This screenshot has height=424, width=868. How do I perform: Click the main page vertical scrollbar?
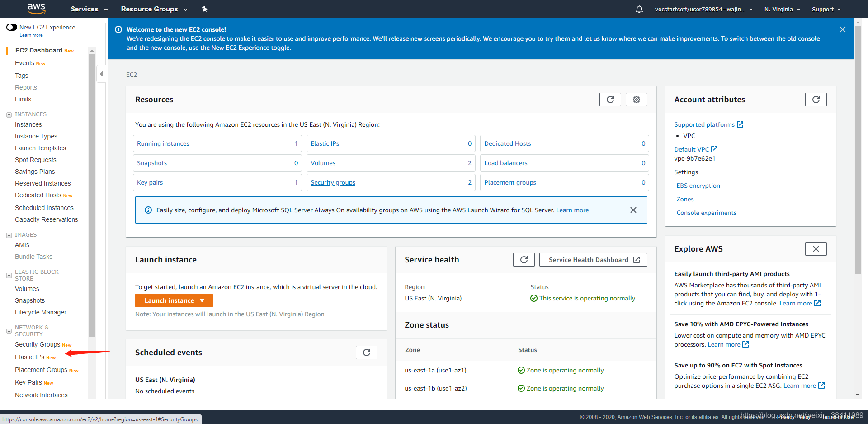[x=858, y=149]
